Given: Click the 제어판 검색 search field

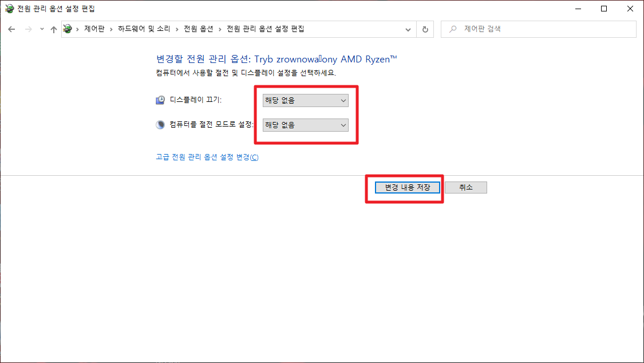Looking at the screenshot, I should [539, 29].
